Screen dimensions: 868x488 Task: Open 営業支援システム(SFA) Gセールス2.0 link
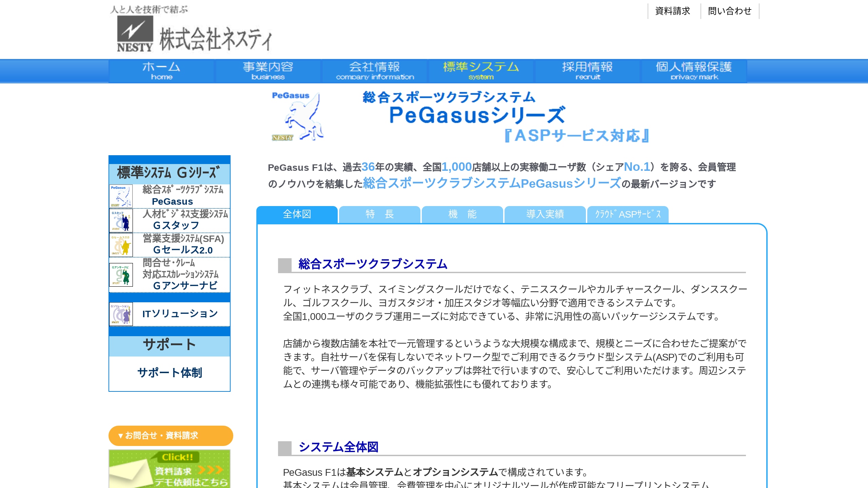coord(183,244)
